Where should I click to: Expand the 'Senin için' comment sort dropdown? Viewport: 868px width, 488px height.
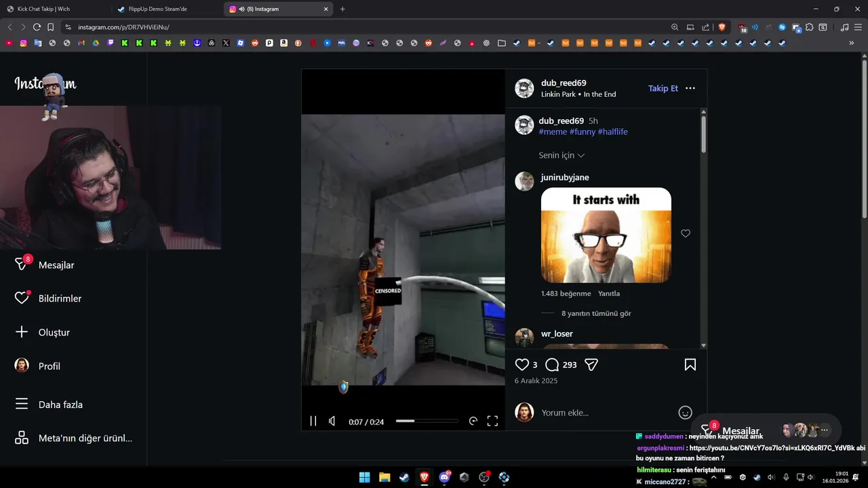pyautogui.click(x=561, y=155)
